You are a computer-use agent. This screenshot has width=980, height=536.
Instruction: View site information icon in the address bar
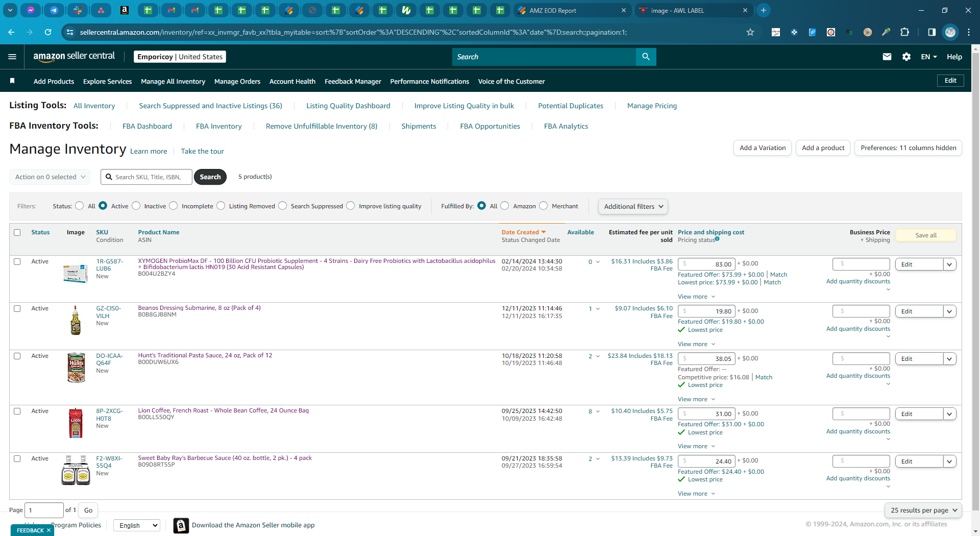(x=70, y=32)
